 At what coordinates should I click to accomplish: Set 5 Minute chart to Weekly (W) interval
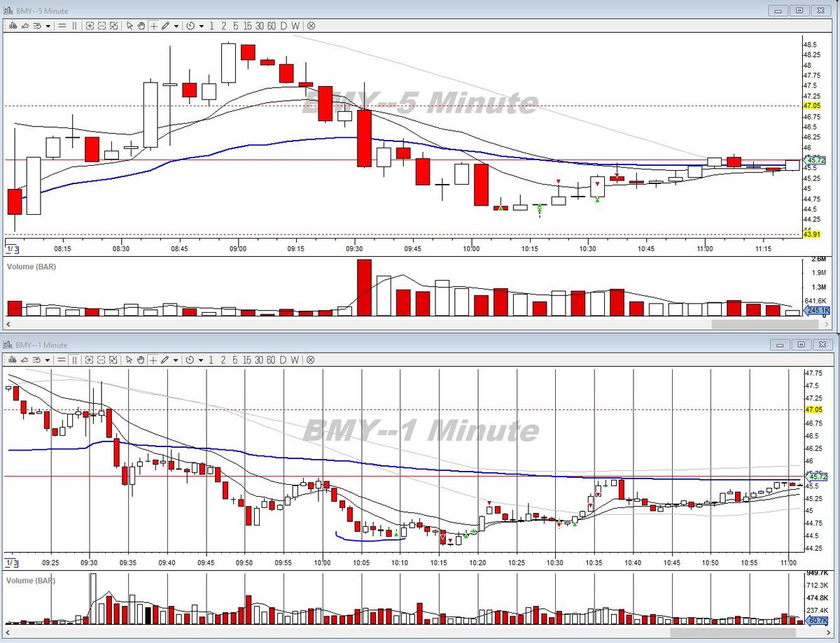point(295,25)
